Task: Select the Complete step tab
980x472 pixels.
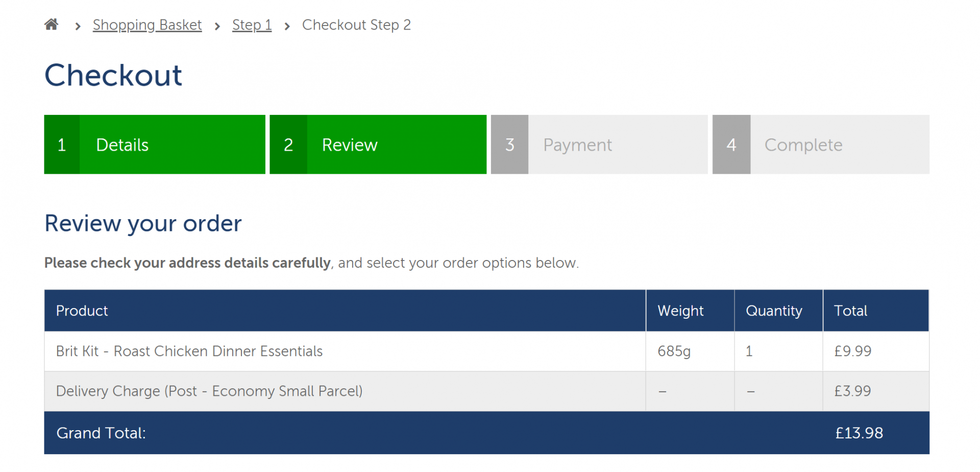Action: 821,145
